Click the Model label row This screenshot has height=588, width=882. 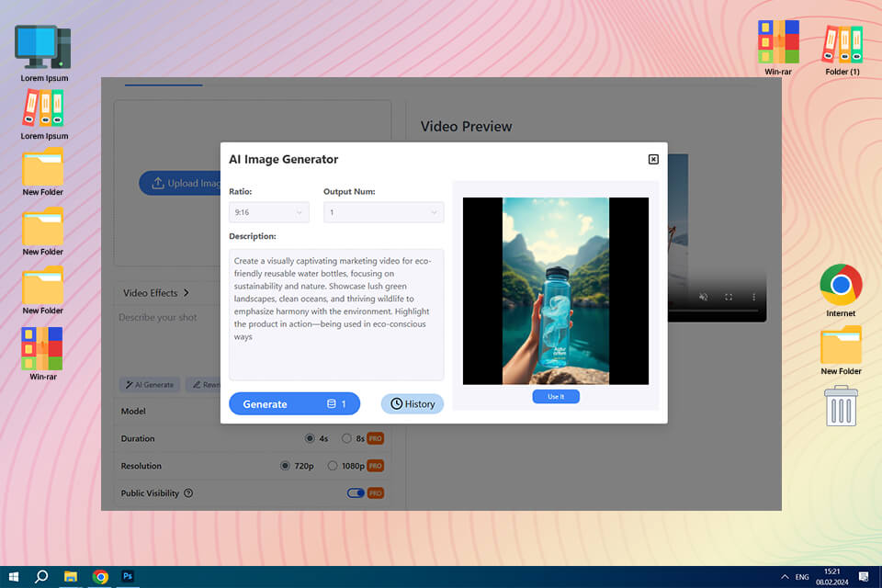click(133, 411)
